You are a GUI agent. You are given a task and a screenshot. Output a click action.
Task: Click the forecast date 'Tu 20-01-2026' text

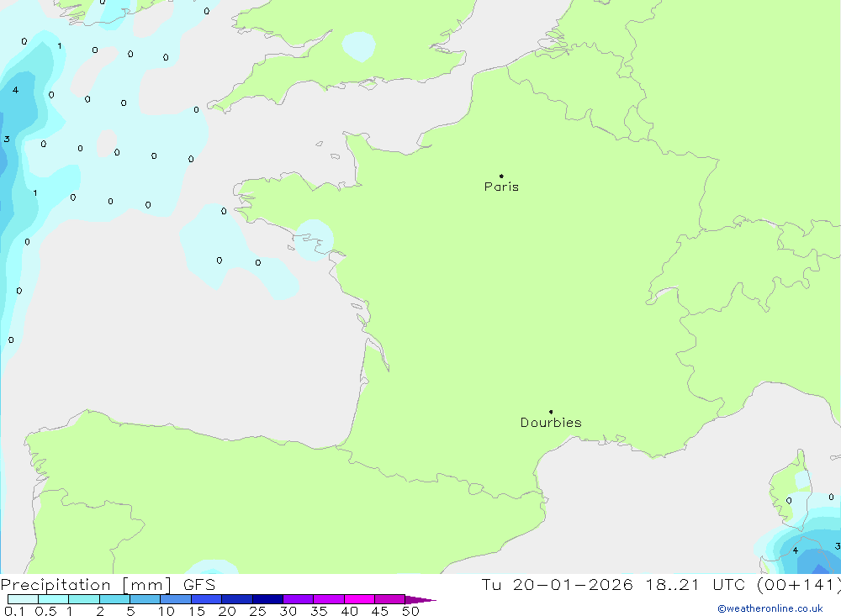[x=557, y=584]
